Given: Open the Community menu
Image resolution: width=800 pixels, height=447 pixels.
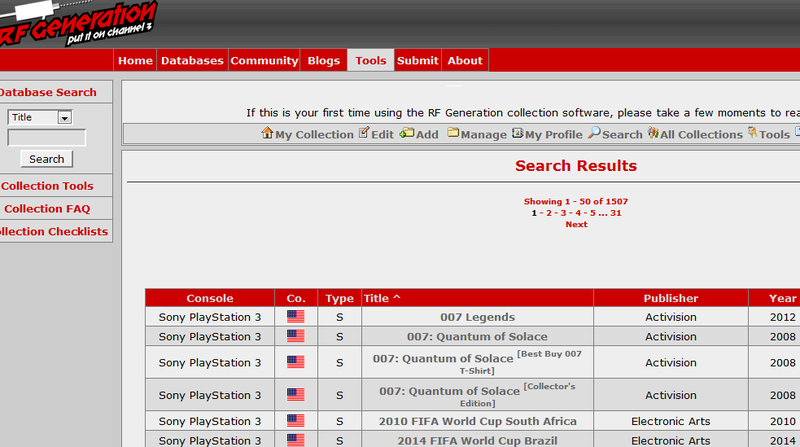Looking at the screenshot, I should pyautogui.click(x=264, y=60).
